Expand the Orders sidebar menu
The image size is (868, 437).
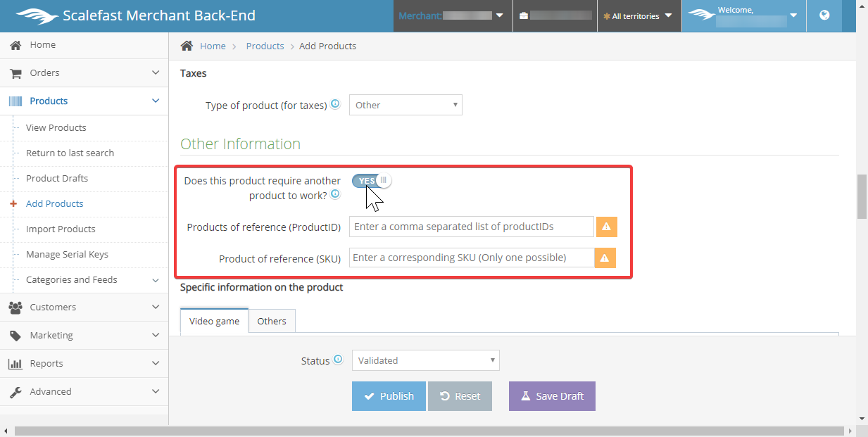click(84, 73)
